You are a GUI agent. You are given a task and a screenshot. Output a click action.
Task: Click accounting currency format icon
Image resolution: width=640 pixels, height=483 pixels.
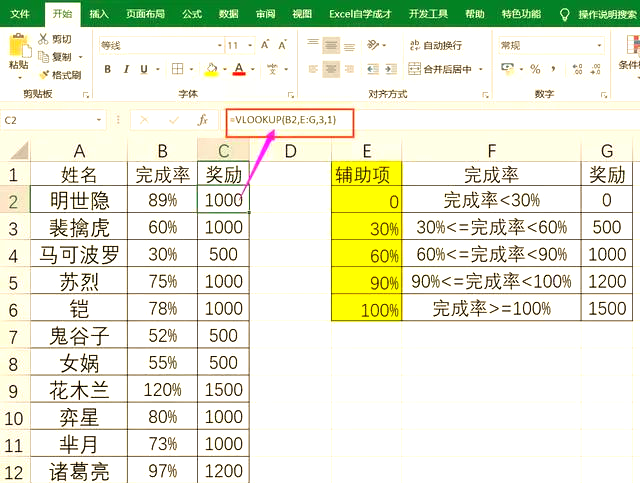click(x=508, y=69)
